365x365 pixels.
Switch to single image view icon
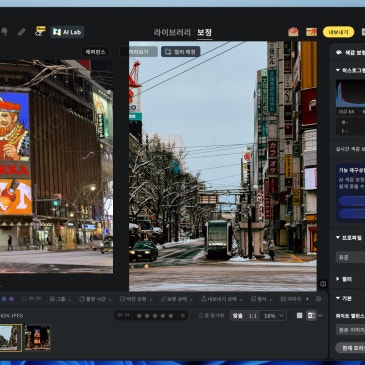point(299,315)
